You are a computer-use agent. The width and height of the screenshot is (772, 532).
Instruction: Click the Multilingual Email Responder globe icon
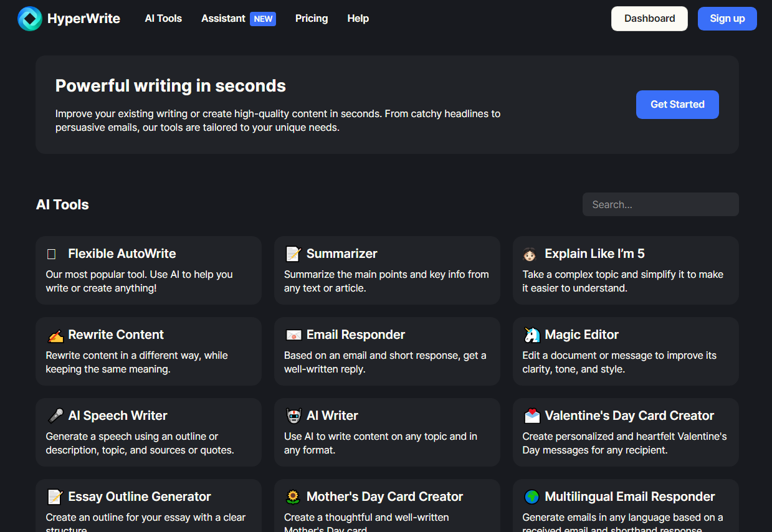531,496
